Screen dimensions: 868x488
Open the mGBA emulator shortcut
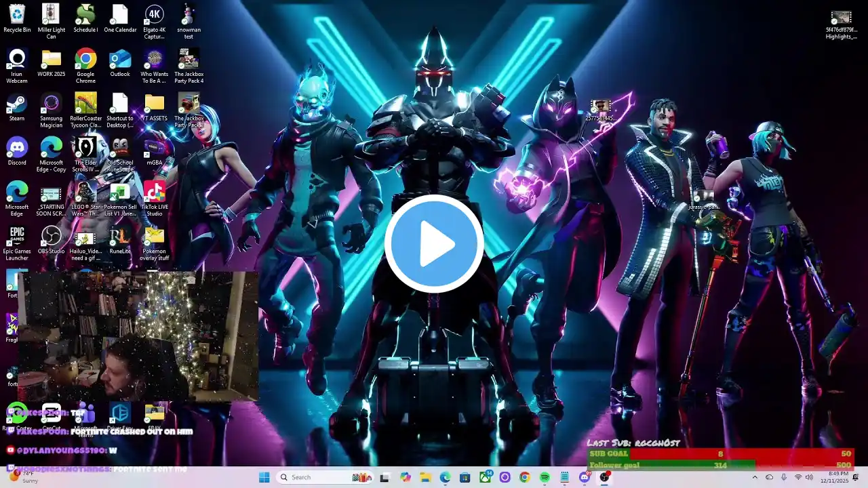(154, 151)
